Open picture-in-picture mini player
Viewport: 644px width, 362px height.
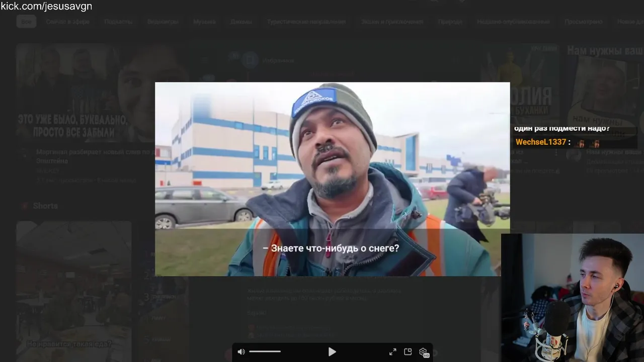click(x=408, y=352)
